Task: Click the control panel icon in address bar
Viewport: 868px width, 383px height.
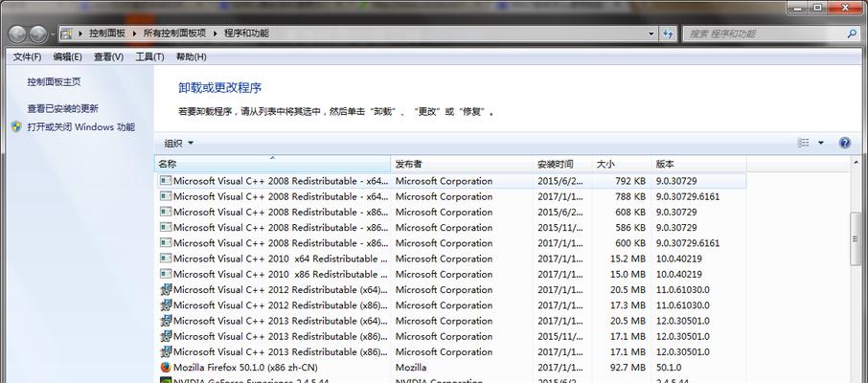Action: coord(66,34)
